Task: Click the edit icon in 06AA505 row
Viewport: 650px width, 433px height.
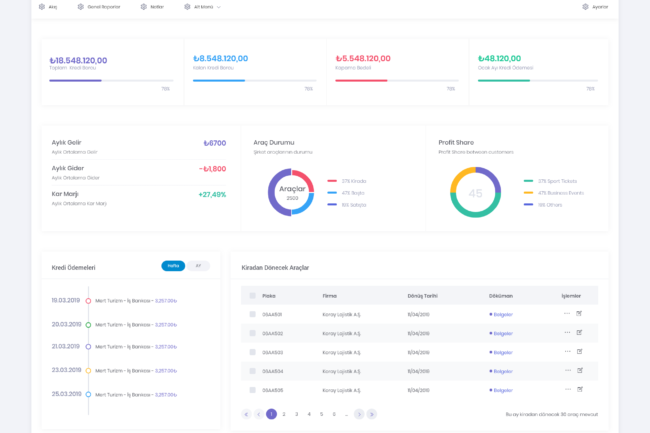Action: coord(579,390)
